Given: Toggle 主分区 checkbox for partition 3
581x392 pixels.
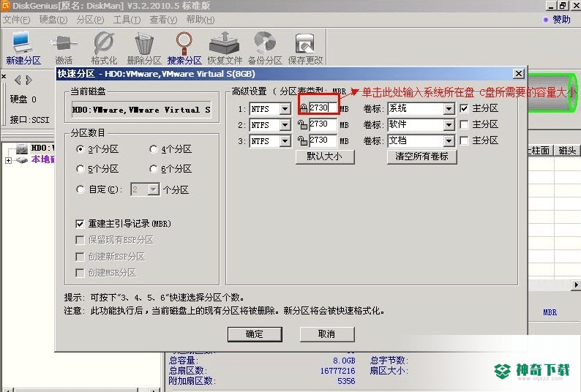Looking at the screenshot, I should (464, 141).
